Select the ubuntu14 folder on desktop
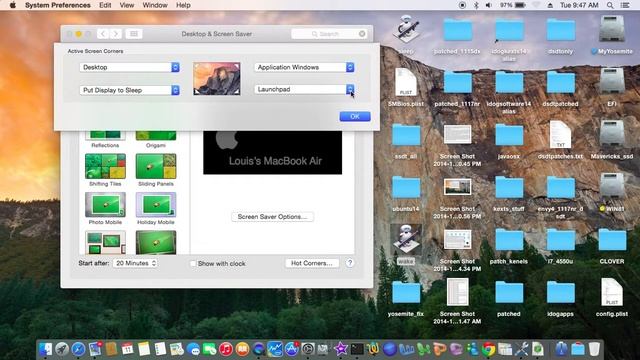Viewport: 640px width, 360px height. (406, 192)
